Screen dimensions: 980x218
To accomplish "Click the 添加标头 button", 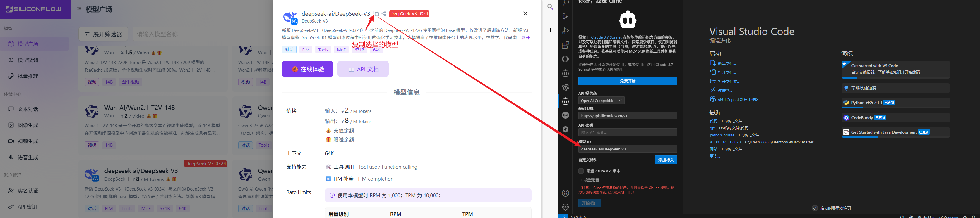I will pyautogui.click(x=666, y=160).
